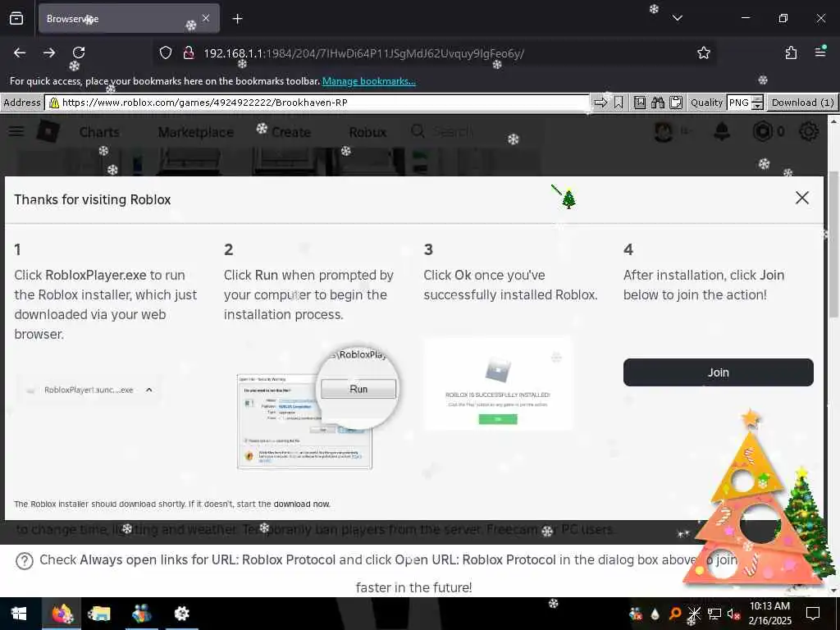Viewport: 840px width, 630px height.
Task: Open Roblox settings gear
Action: tap(808, 131)
